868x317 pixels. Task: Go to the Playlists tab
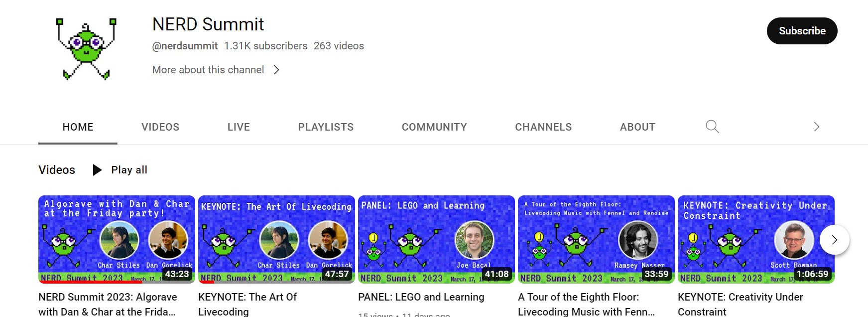[326, 127]
